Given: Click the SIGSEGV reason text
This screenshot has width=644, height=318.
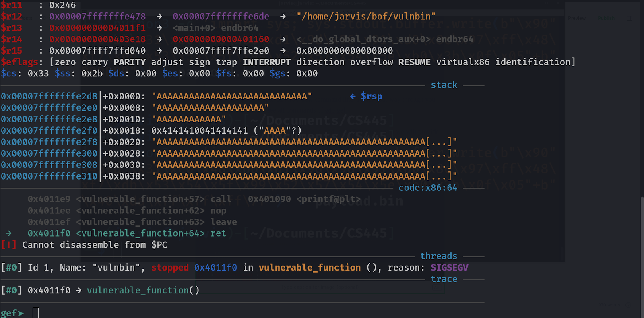Looking at the screenshot, I should pos(449,268).
